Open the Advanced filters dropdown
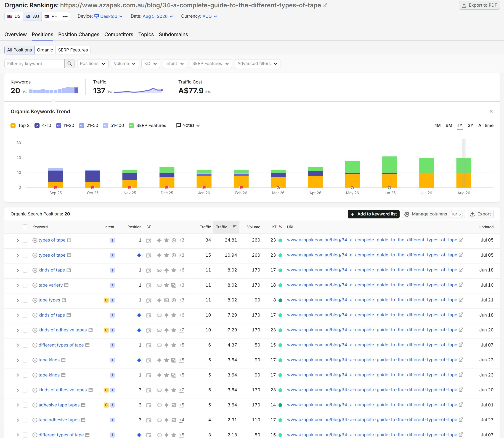This screenshot has width=504, height=438. tap(258, 64)
